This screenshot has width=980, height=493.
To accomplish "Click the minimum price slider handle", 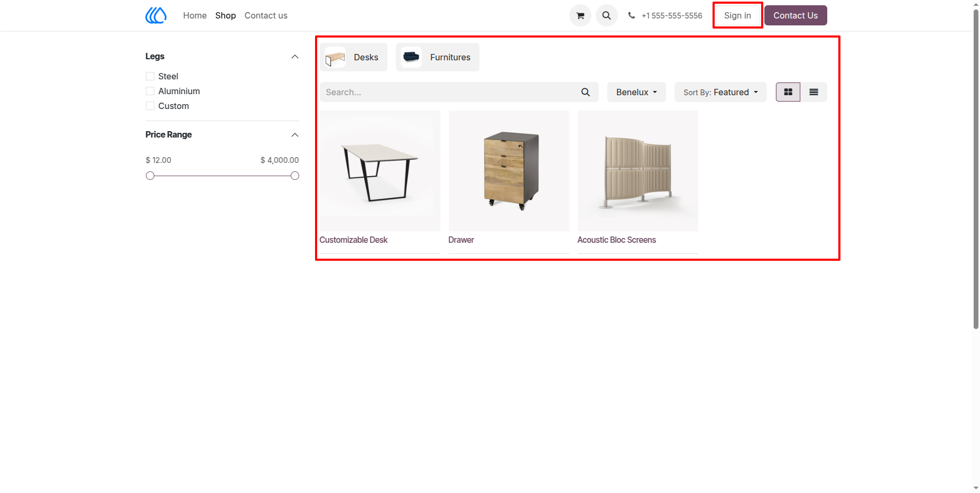I will point(150,176).
